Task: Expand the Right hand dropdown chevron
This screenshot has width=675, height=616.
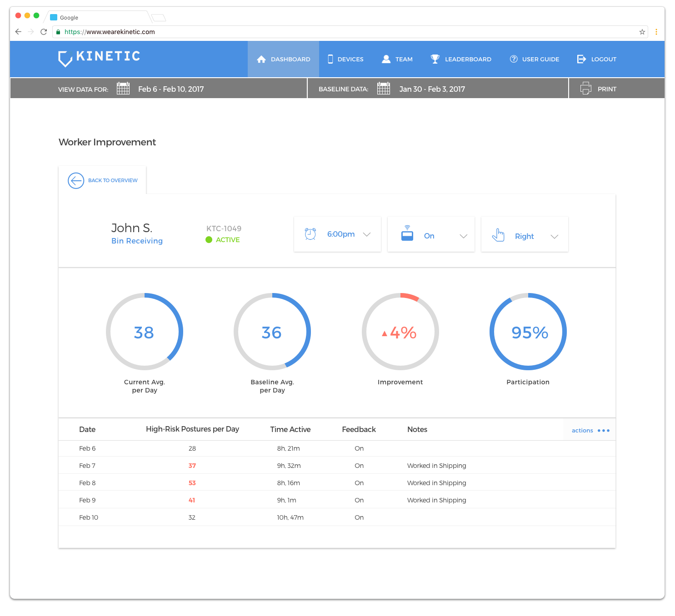Action: 555,237
